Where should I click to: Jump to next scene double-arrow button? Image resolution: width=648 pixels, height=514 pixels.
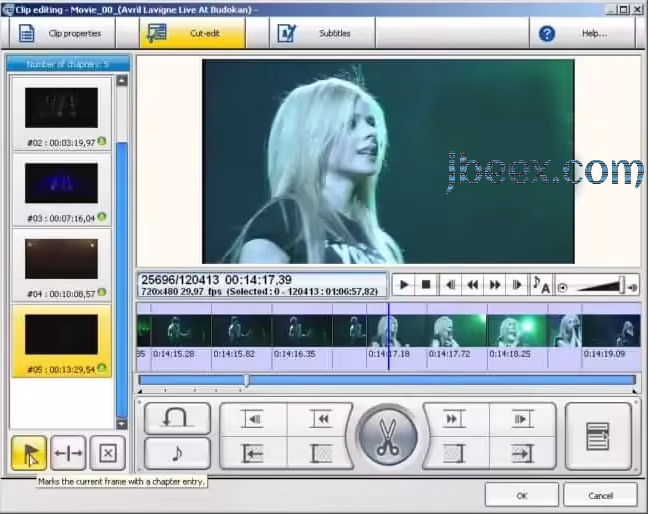455,419
